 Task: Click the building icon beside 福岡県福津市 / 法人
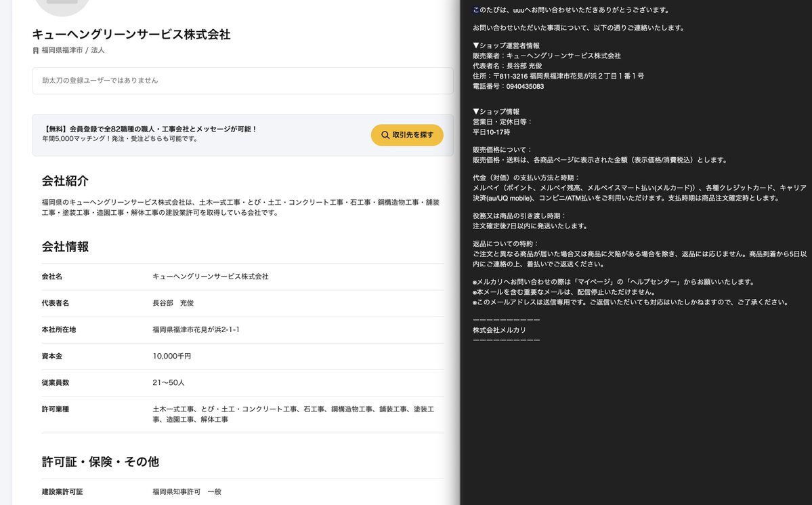[36, 50]
